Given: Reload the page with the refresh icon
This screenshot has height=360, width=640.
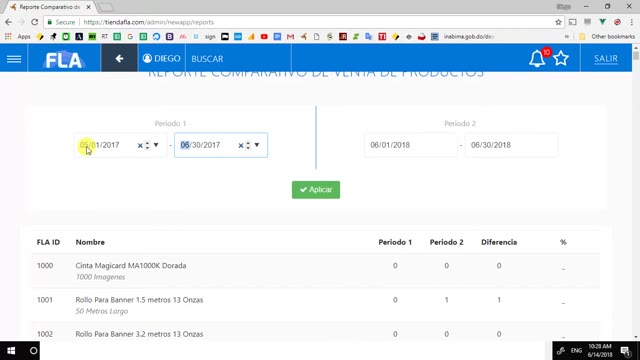Looking at the screenshot, I should tap(35, 22).
